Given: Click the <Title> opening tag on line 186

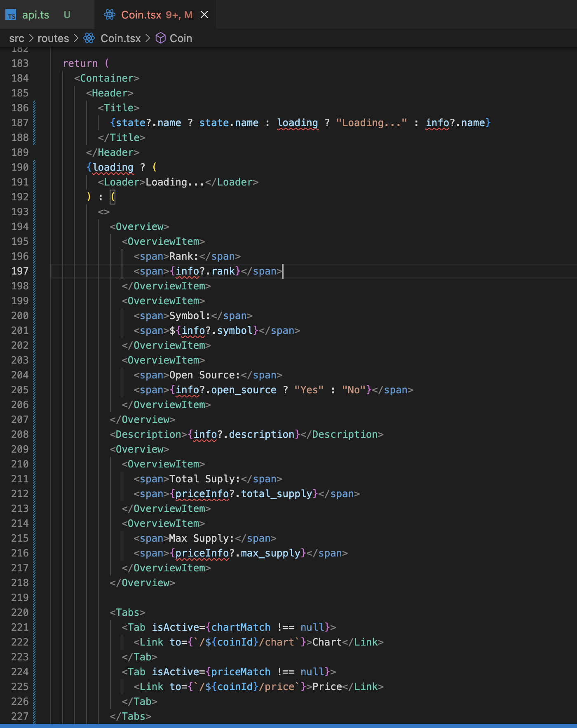Looking at the screenshot, I should [119, 108].
